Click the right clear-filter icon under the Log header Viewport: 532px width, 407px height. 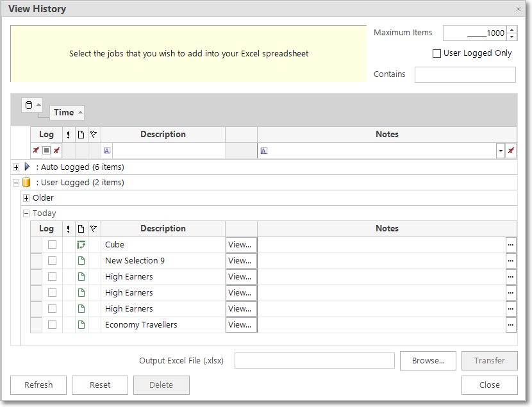click(x=56, y=150)
